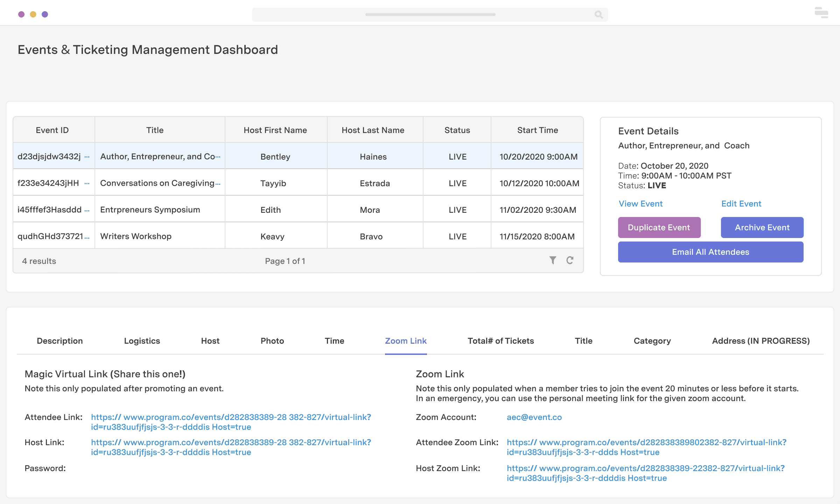Click the Duplicate Event button
The image size is (840, 504).
coord(659,227)
